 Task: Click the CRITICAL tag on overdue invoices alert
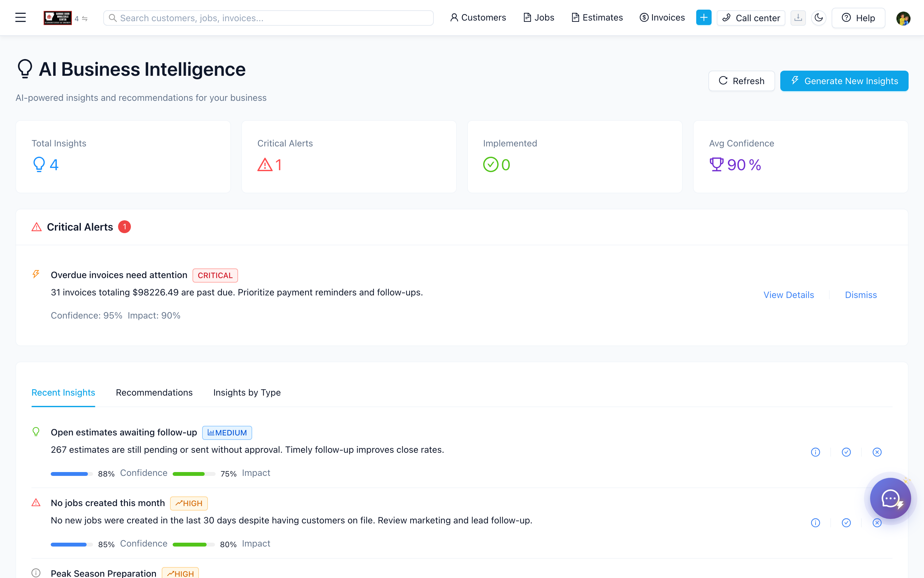tap(215, 275)
